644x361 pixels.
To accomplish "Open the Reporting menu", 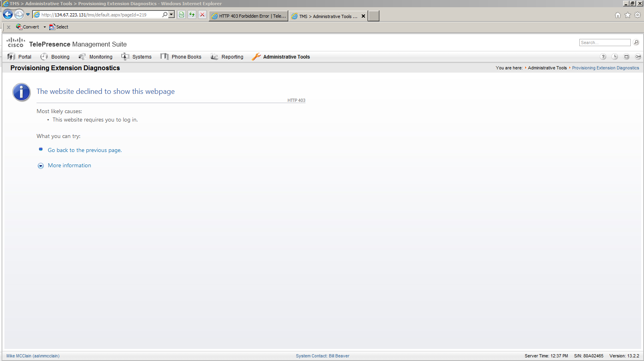I will (227, 57).
